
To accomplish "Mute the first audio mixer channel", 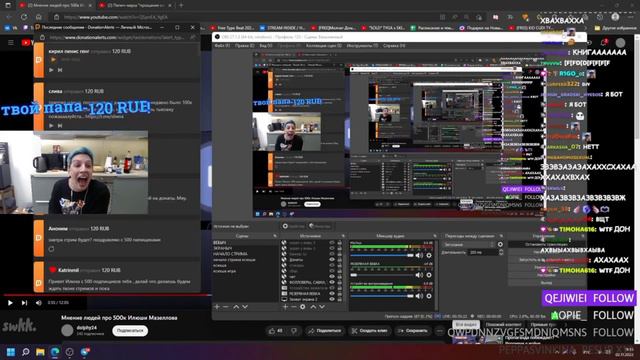I will (419, 256).
